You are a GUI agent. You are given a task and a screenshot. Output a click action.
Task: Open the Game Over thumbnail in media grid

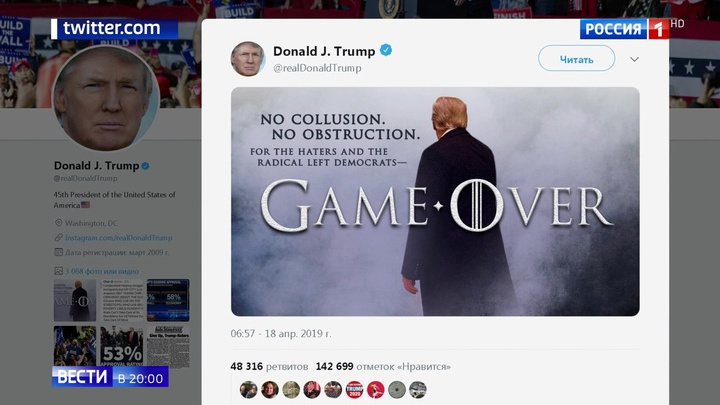75,300
